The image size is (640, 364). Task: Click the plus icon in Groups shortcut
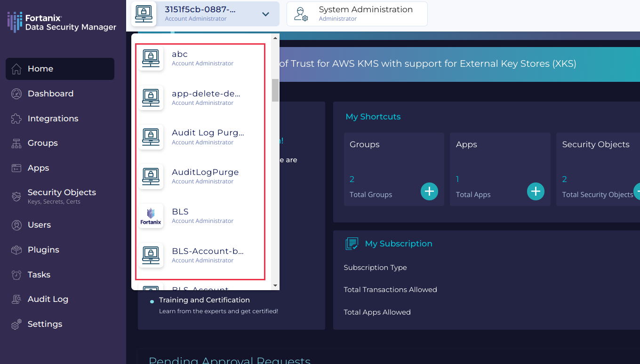[429, 191]
